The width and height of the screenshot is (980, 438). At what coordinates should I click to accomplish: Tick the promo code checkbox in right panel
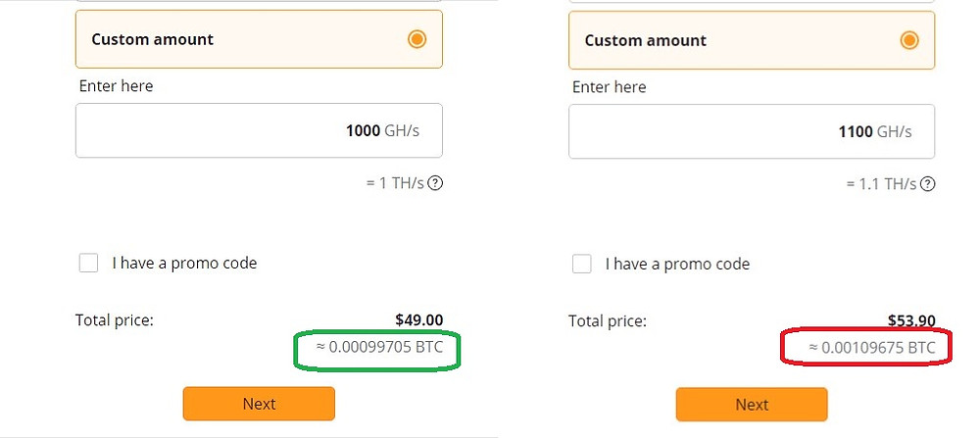click(x=582, y=265)
